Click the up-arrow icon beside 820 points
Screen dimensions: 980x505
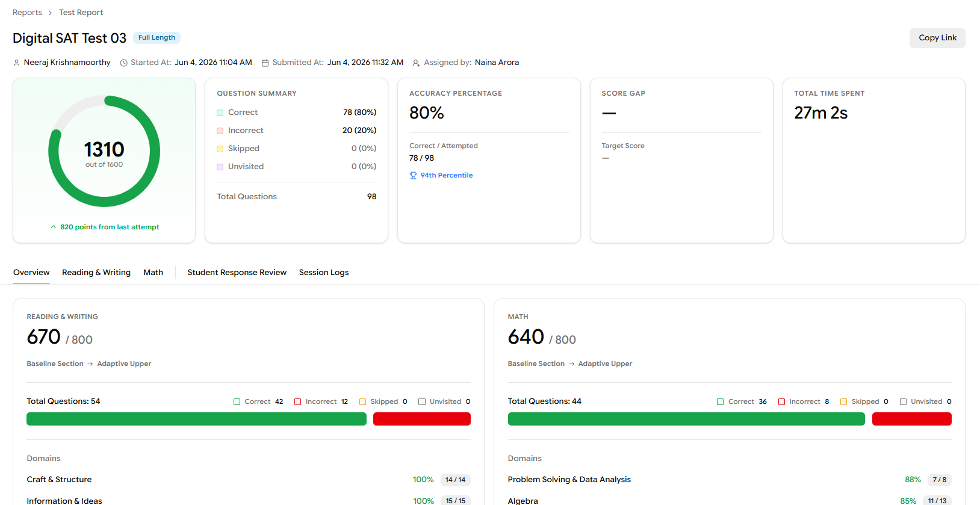pyautogui.click(x=53, y=227)
